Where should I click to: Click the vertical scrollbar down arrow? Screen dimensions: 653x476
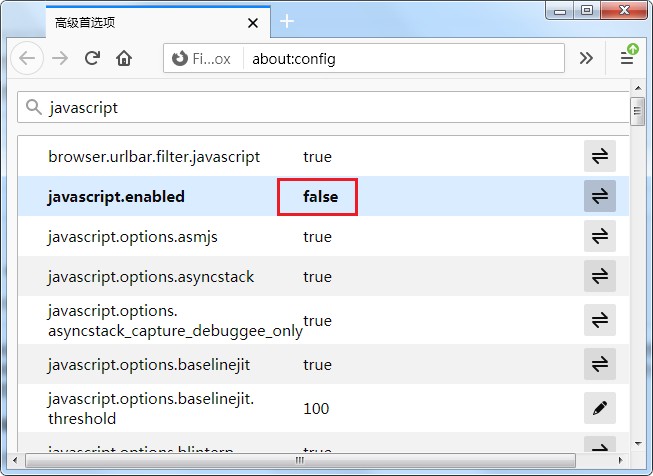(637, 443)
